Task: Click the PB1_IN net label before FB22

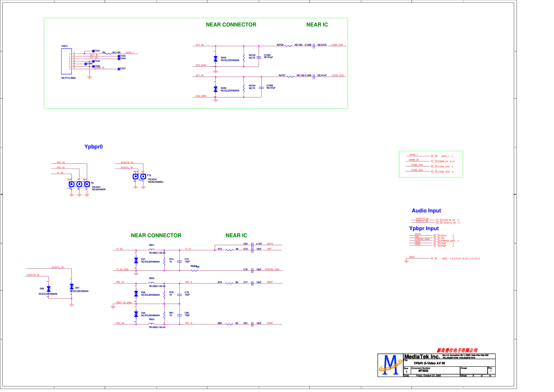Action: (120, 282)
